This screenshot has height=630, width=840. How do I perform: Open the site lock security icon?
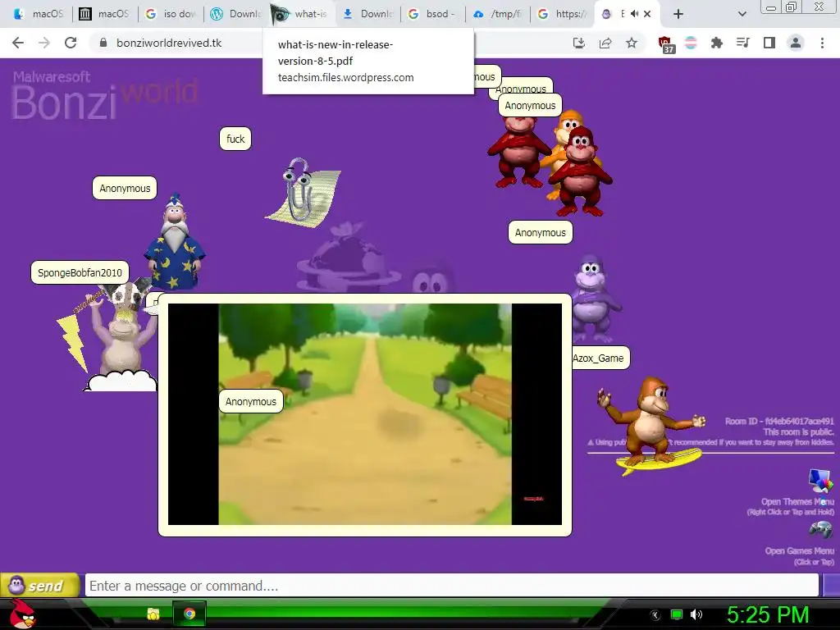pos(103,43)
